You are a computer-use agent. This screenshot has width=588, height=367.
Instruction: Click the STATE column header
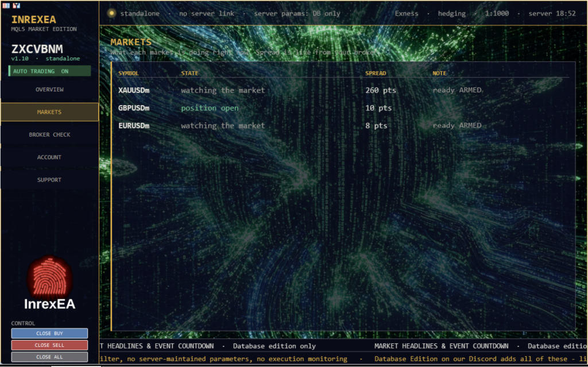tap(189, 73)
